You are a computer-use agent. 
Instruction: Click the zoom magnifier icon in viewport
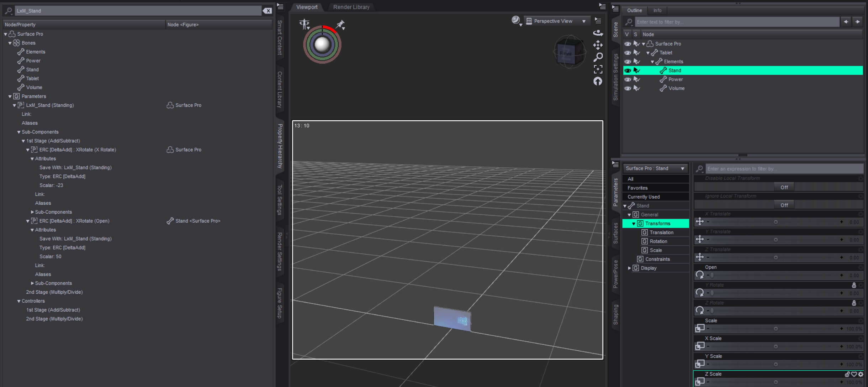pyautogui.click(x=598, y=57)
